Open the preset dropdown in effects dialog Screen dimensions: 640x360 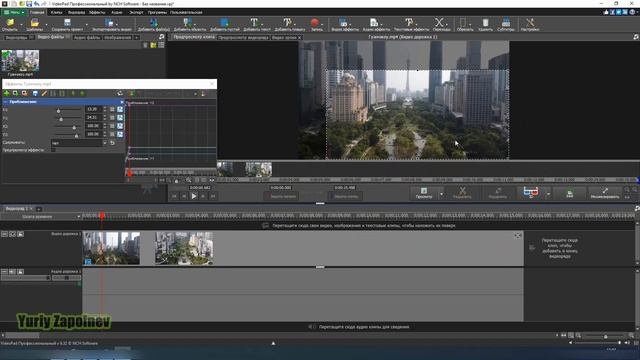tap(104, 143)
